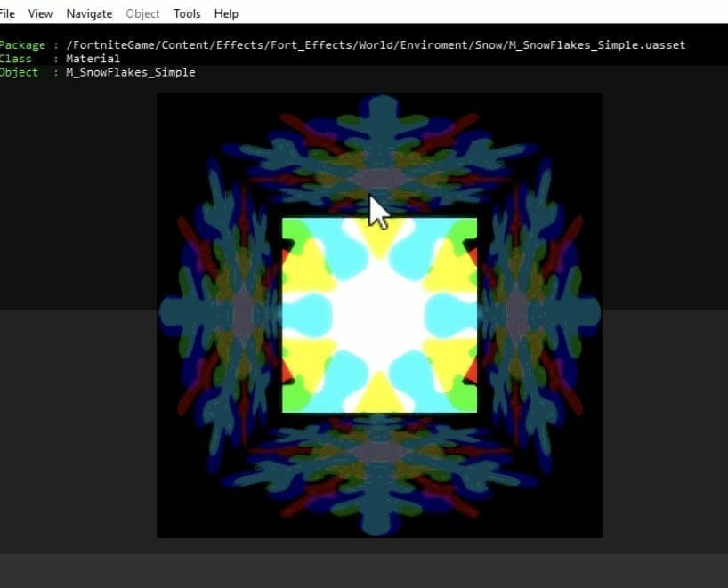Viewport: 728px width, 588px height.
Task: Open the Help menu
Action: click(226, 13)
